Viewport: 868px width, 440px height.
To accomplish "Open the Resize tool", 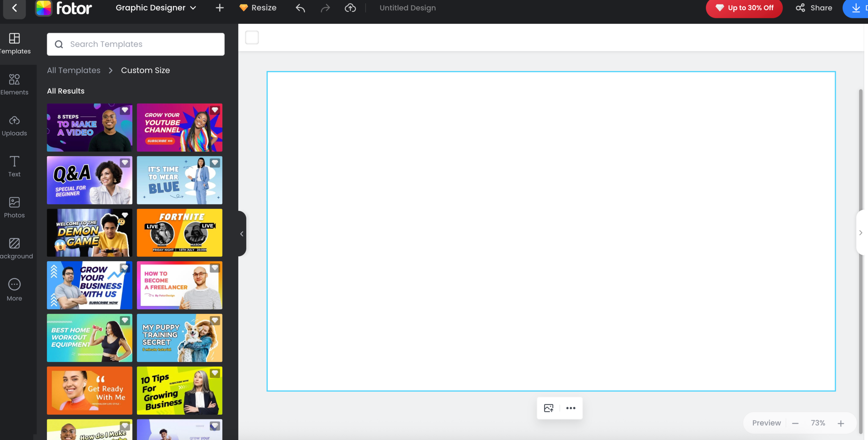I will tap(258, 8).
